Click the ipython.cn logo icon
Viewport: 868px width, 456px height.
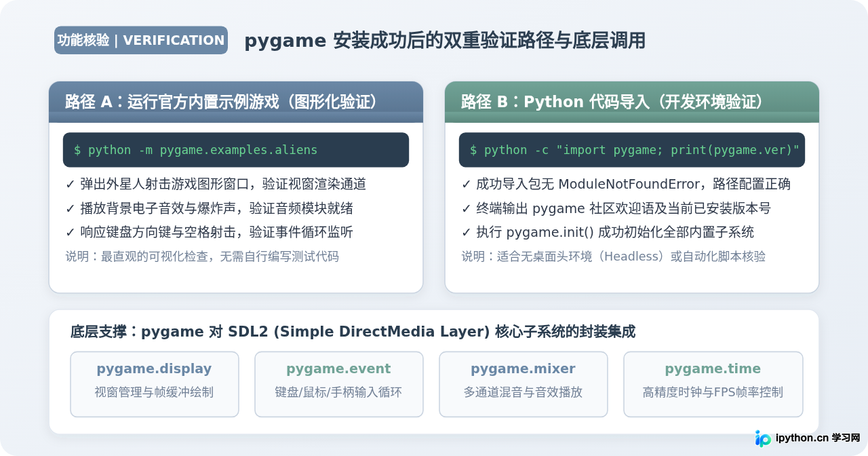pyautogui.click(x=763, y=438)
